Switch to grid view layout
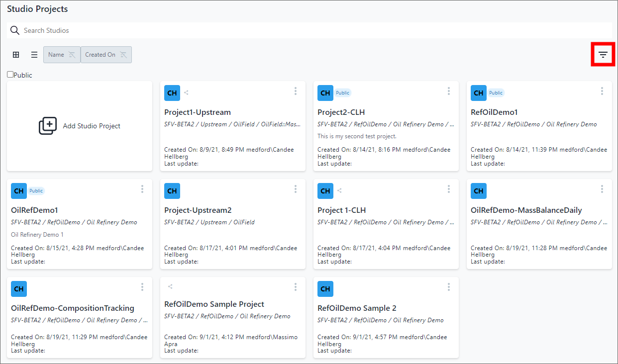 [16, 55]
